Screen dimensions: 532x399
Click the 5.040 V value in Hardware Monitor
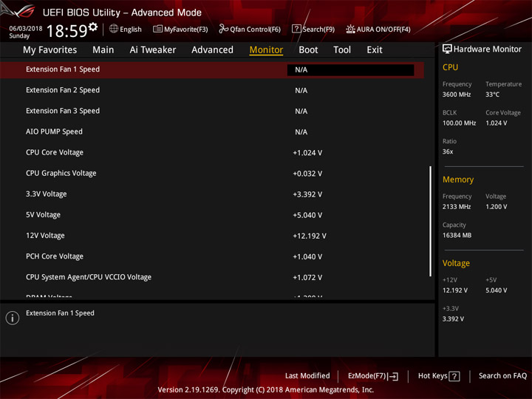coord(496,290)
